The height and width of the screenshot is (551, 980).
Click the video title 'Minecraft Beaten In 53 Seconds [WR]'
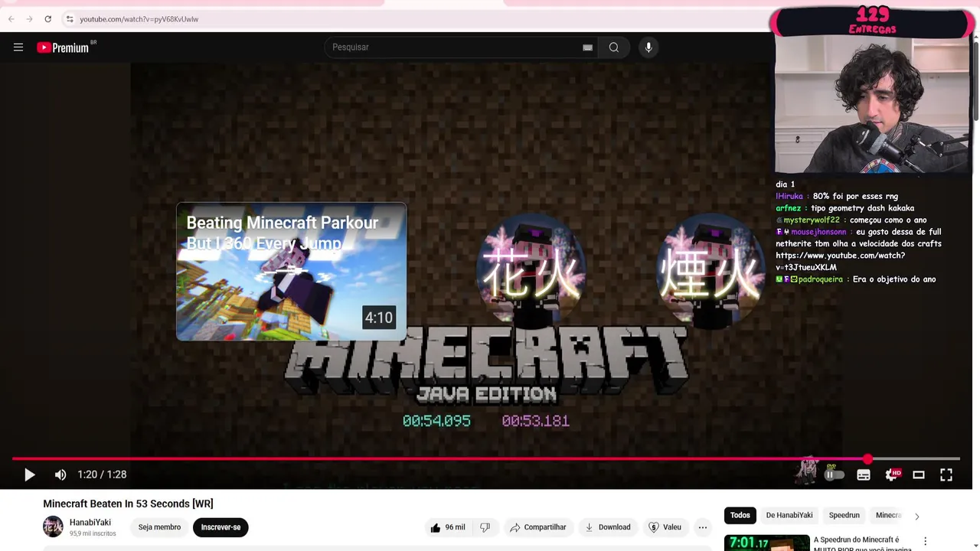(128, 504)
